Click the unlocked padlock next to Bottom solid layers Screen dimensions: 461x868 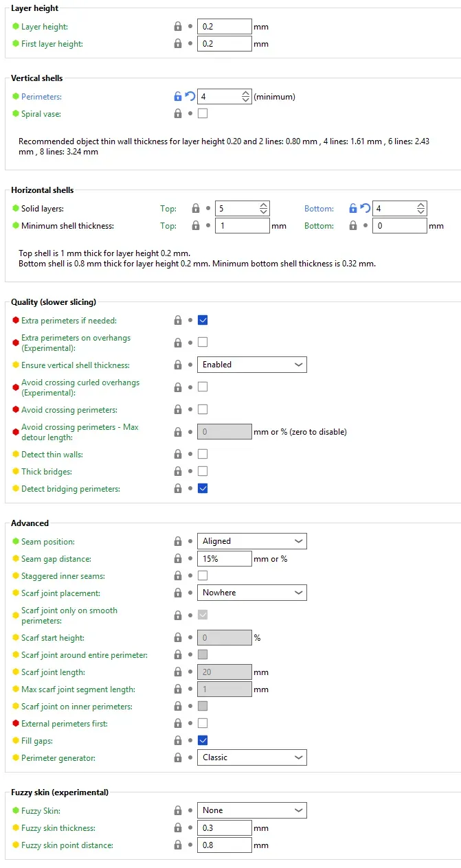tap(353, 209)
